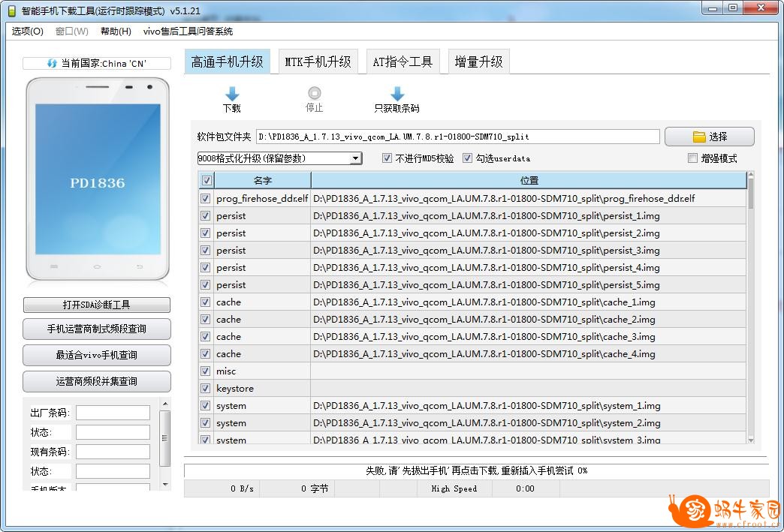Click the 当前国家:China 'CN' label
This screenshot has width=784, height=532.
[104, 64]
